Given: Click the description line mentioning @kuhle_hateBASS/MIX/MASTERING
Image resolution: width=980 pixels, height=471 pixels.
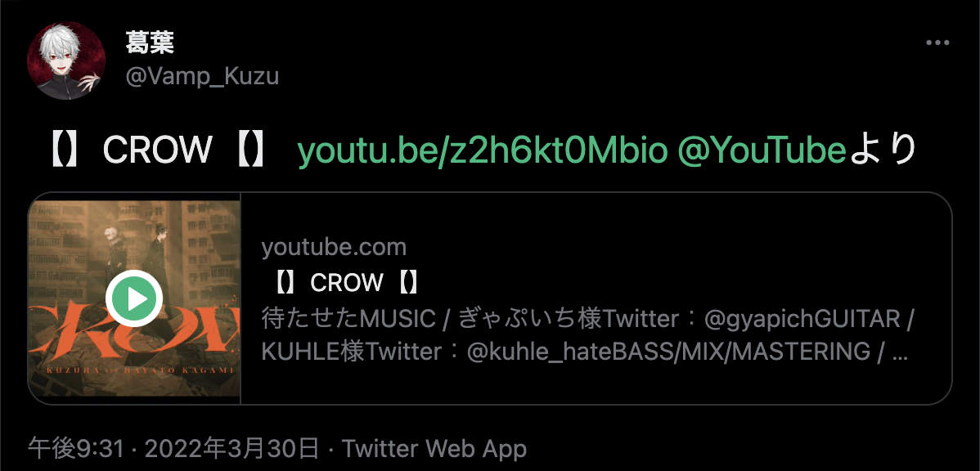Looking at the screenshot, I should 584,352.
